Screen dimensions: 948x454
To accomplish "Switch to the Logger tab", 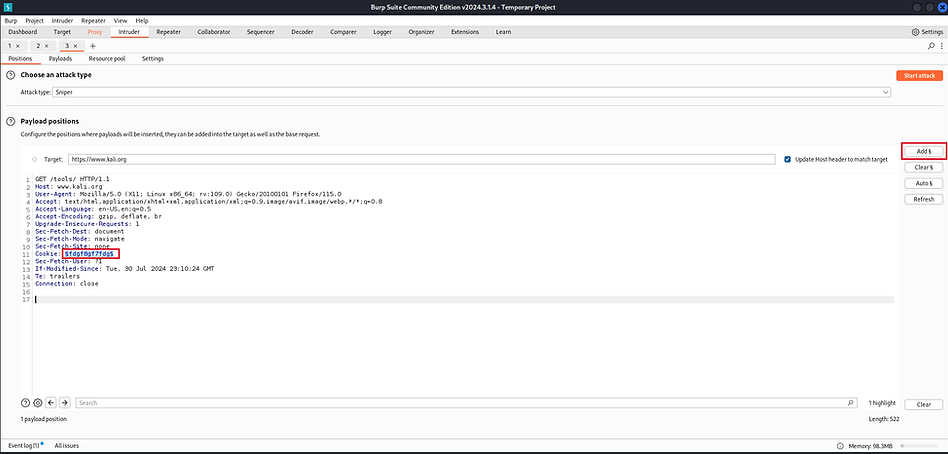I will [x=382, y=32].
